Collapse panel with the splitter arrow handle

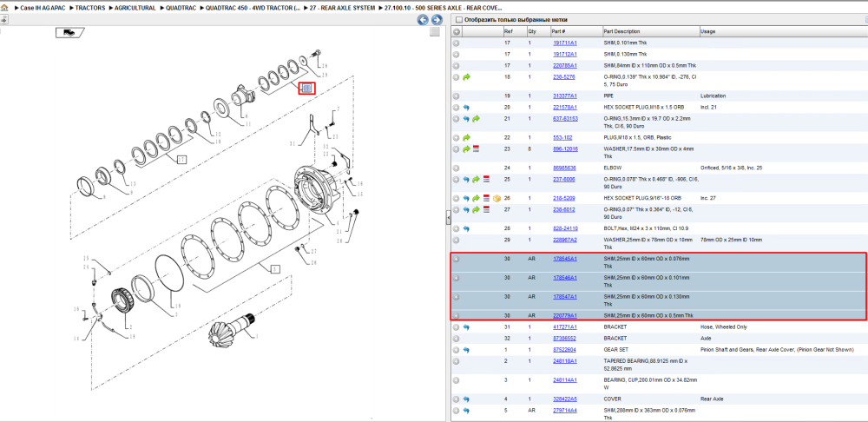(448, 219)
